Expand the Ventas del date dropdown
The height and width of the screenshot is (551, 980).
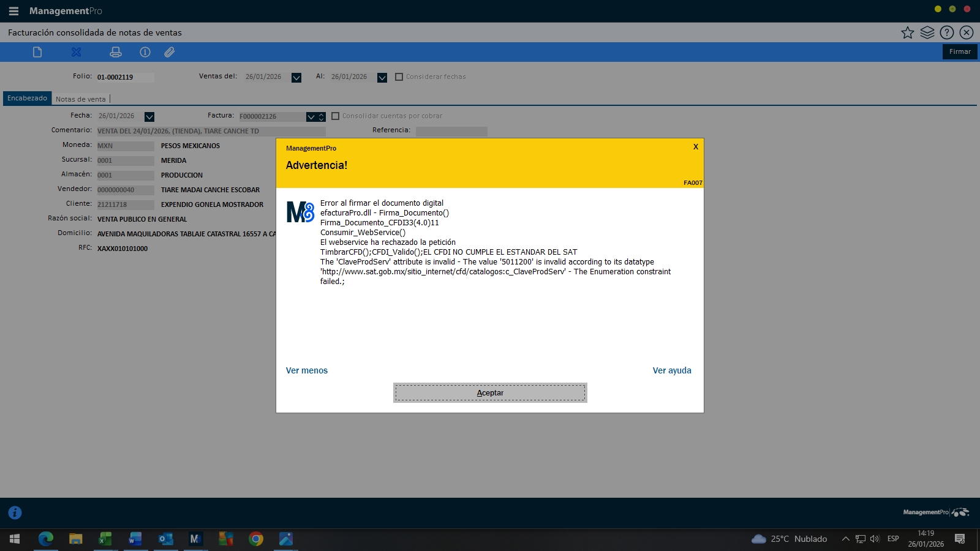(x=296, y=78)
